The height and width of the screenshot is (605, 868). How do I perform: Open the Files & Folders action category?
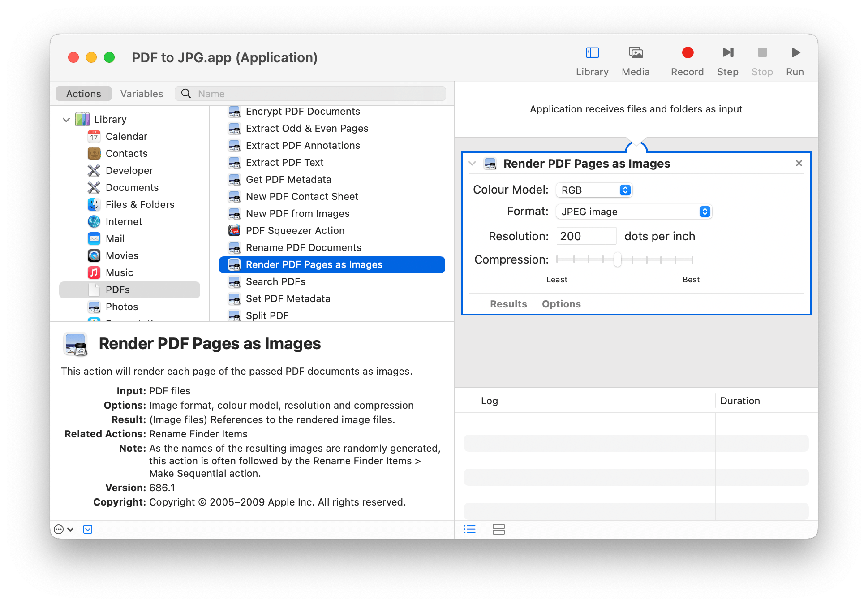pyautogui.click(x=140, y=204)
